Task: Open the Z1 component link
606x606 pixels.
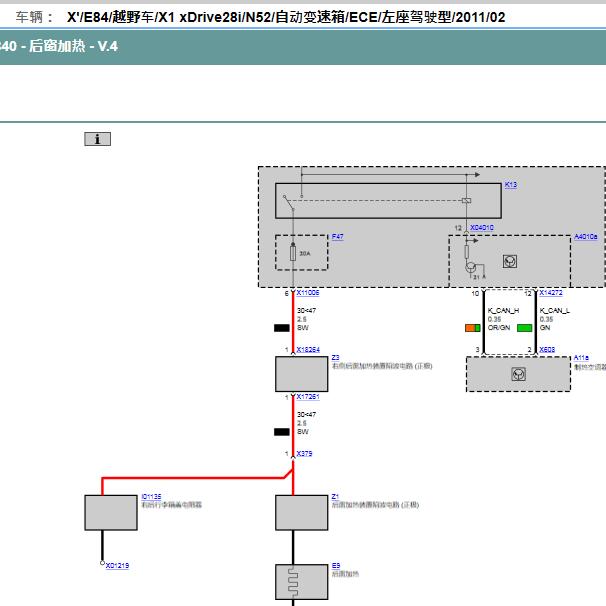Action: (335, 497)
